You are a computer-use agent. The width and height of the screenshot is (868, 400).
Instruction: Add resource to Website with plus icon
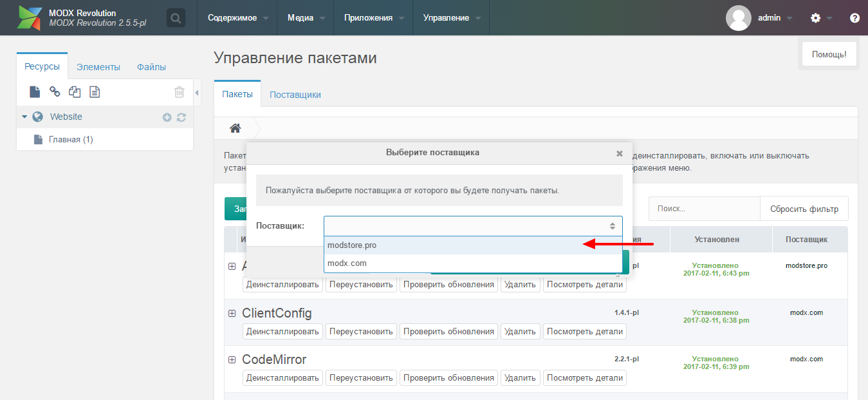tap(167, 117)
